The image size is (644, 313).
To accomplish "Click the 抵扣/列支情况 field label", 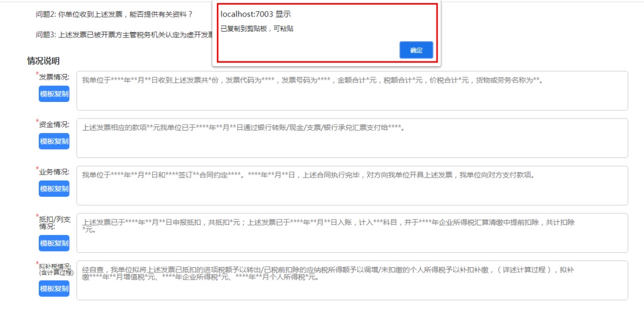I will click(x=54, y=222).
